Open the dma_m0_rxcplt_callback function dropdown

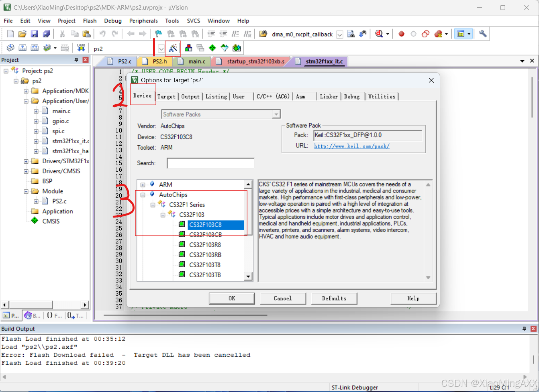340,34
